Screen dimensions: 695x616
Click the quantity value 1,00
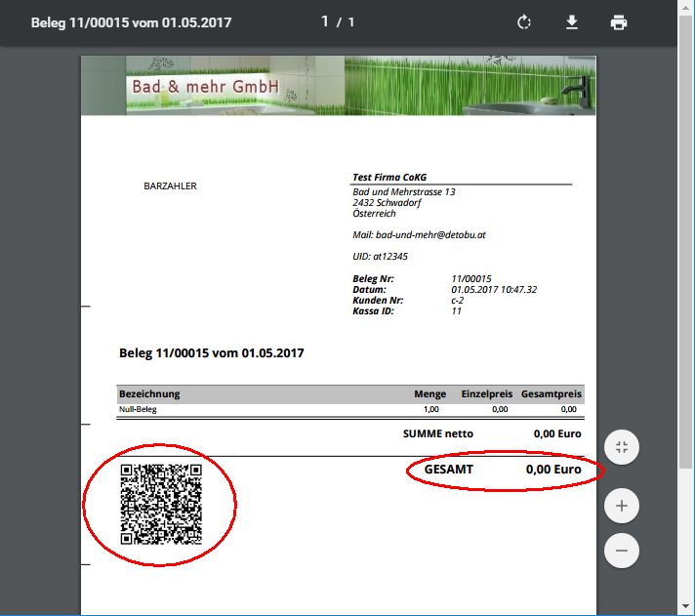pos(430,409)
